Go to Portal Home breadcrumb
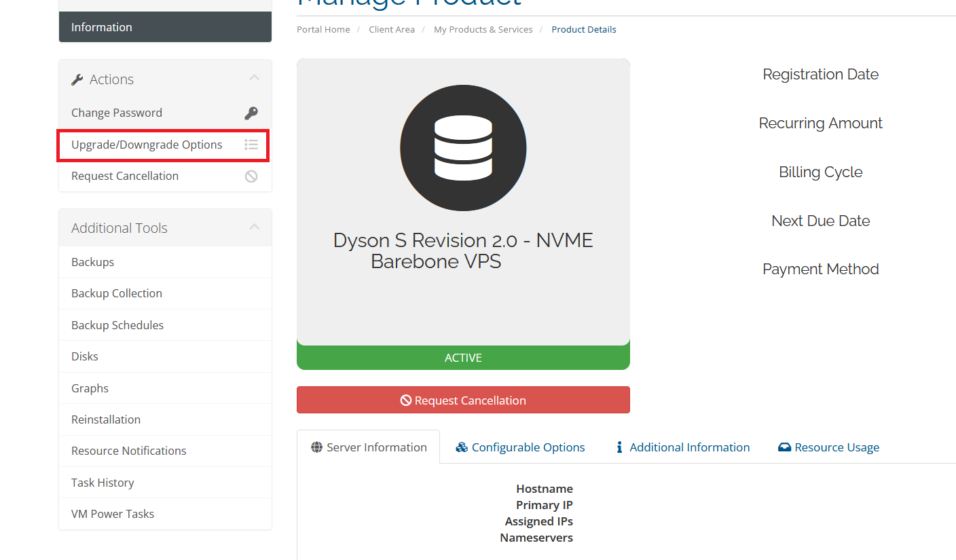 pos(323,30)
